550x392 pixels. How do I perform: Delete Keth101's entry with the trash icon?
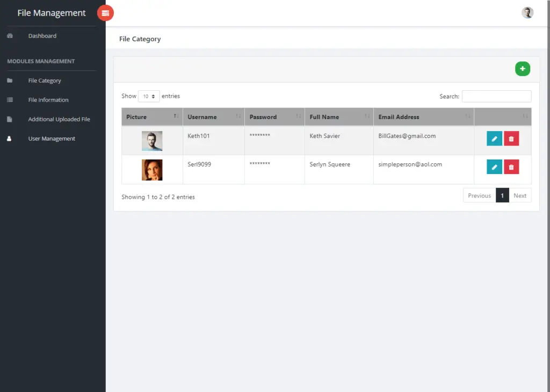(511, 139)
